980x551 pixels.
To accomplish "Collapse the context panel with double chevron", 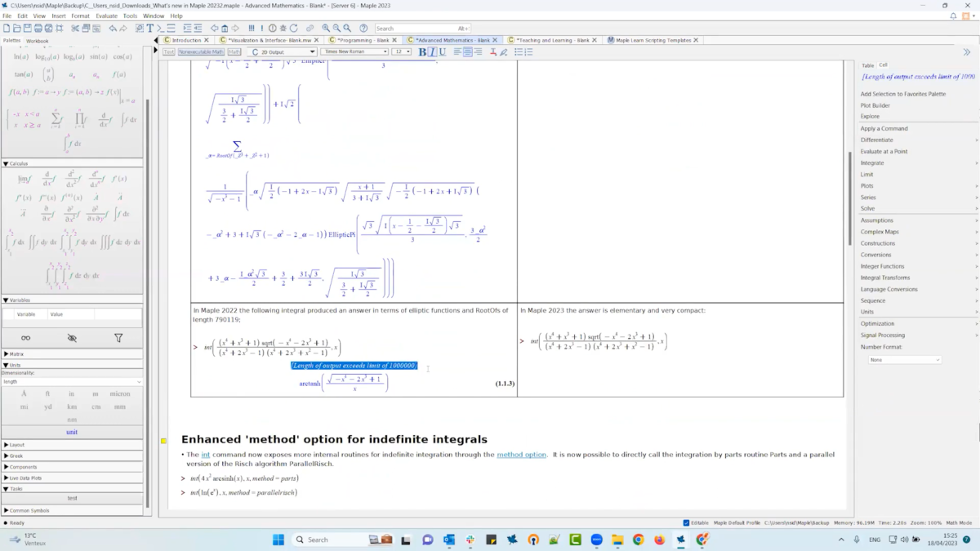I will pos(967,52).
